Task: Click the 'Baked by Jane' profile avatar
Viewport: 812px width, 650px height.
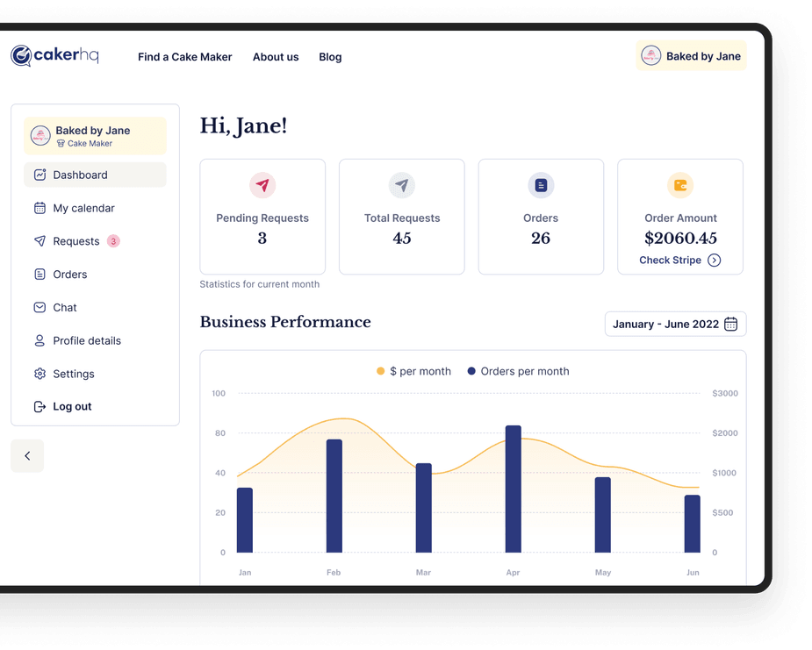Action: coord(651,55)
